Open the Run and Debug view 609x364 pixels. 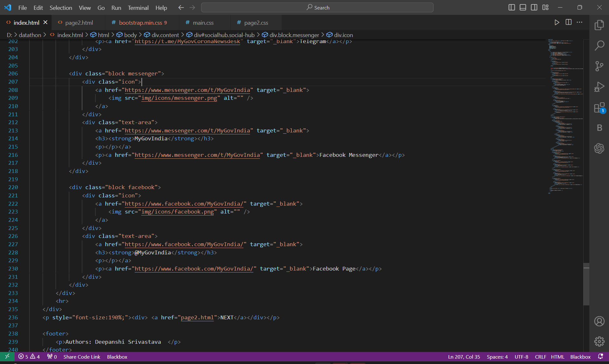pos(599,87)
